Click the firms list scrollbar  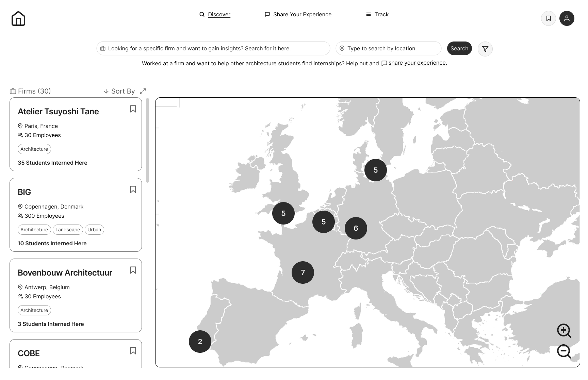(147, 140)
